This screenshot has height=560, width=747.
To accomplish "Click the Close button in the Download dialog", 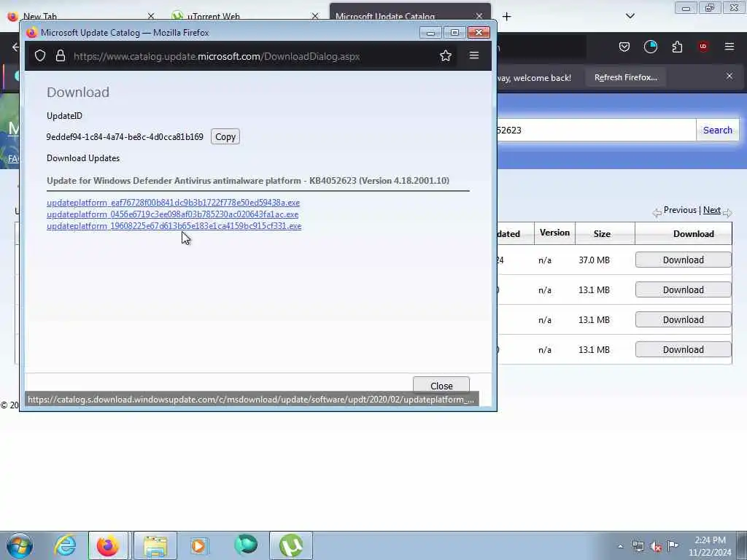I will pyautogui.click(x=441, y=386).
